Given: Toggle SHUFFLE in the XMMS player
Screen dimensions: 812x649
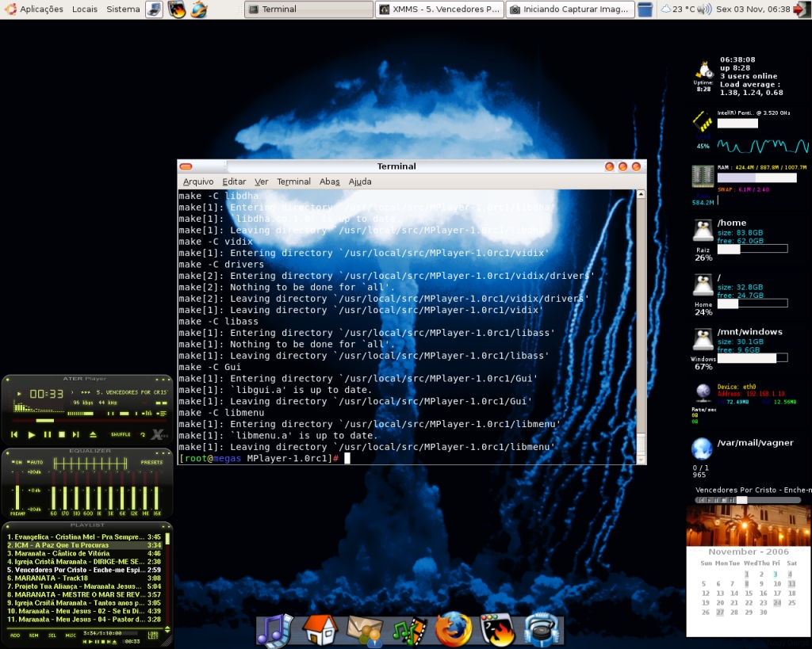Looking at the screenshot, I should pyautogui.click(x=121, y=434).
